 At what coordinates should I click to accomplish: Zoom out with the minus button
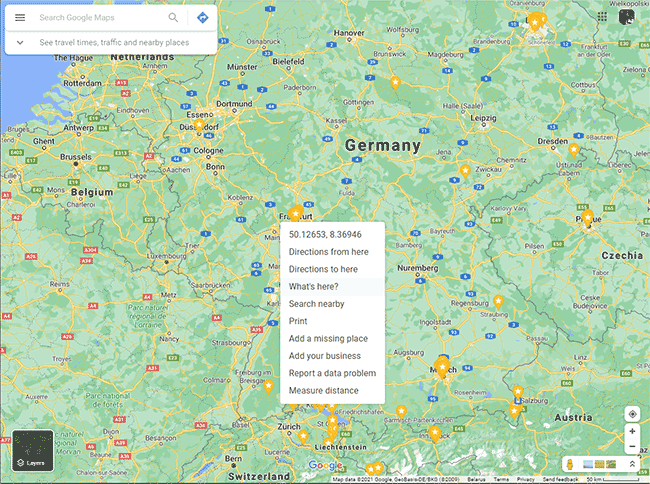coord(632,446)
